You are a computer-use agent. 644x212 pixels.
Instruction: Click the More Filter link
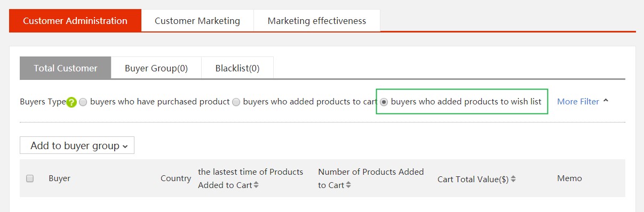point(578,101)
